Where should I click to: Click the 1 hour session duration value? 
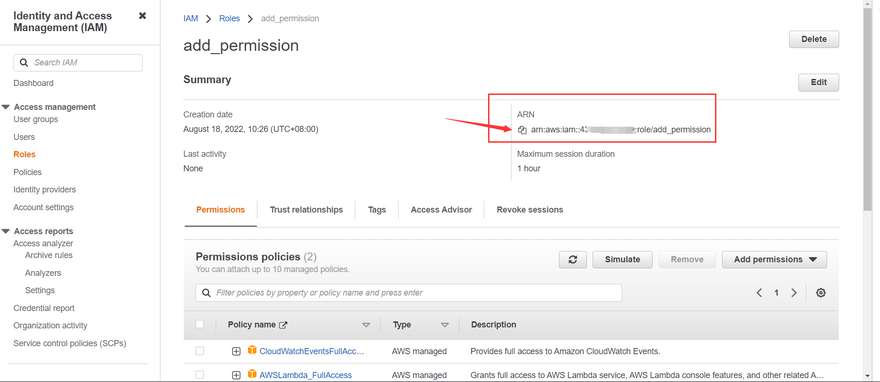(529, 168)
